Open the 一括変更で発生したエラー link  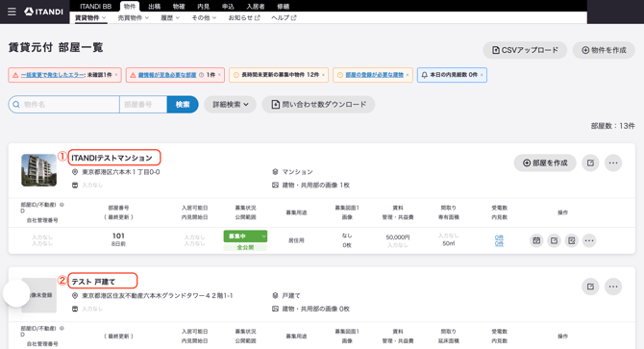pyautogui.click(x=53, y=75)
